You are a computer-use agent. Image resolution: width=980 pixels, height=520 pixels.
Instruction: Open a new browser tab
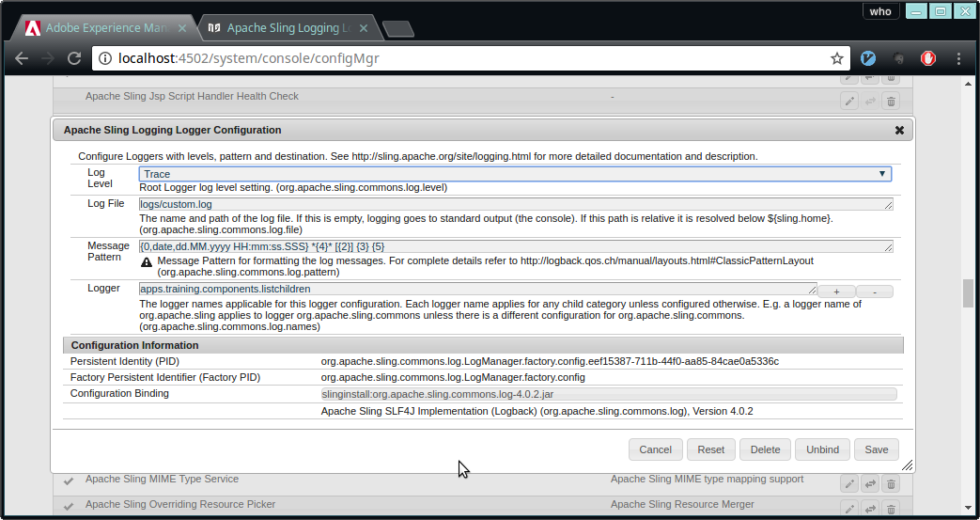click(x=398, y=29)
